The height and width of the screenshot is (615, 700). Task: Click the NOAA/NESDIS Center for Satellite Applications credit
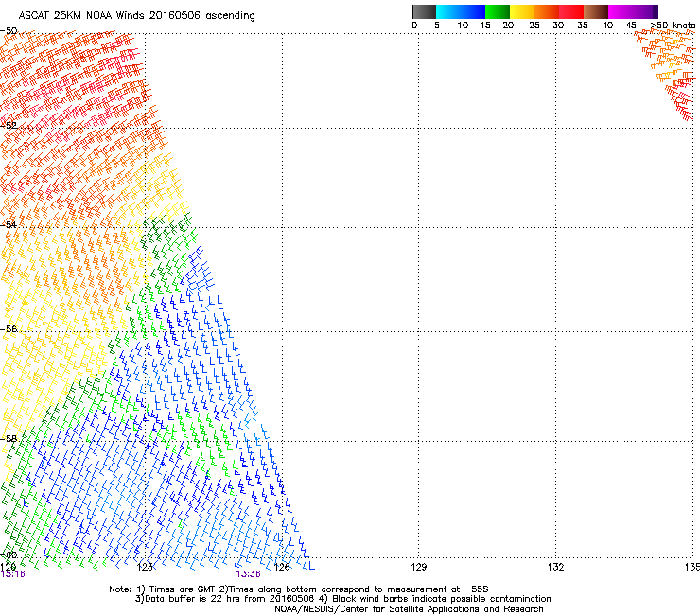[x=409, y=609]
